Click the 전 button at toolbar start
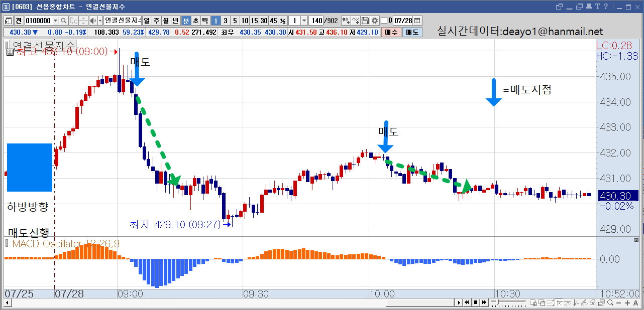Image resolution: width=644 pixels, height=310 pixels. click(19, 21)
